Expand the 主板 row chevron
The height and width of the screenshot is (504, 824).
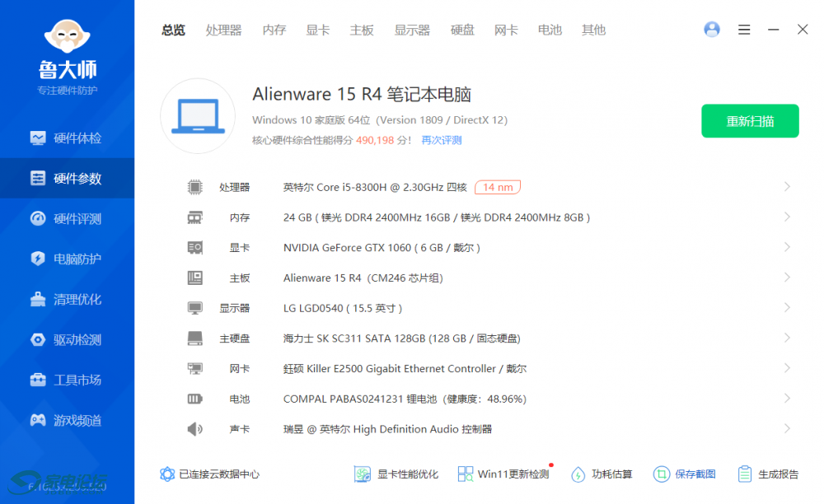(x=787, y=278)
